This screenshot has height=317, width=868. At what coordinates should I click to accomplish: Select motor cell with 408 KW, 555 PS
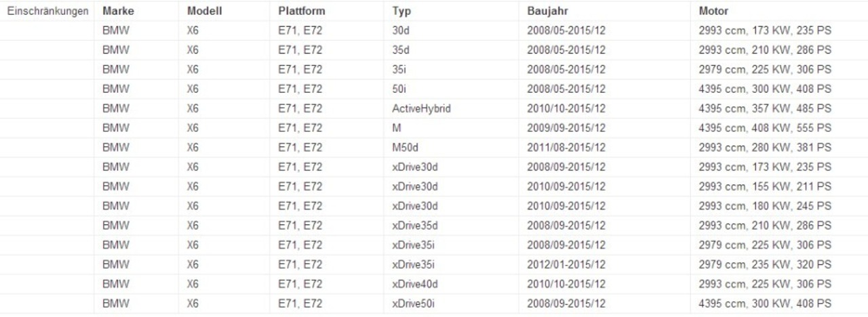tap(765, 128)
